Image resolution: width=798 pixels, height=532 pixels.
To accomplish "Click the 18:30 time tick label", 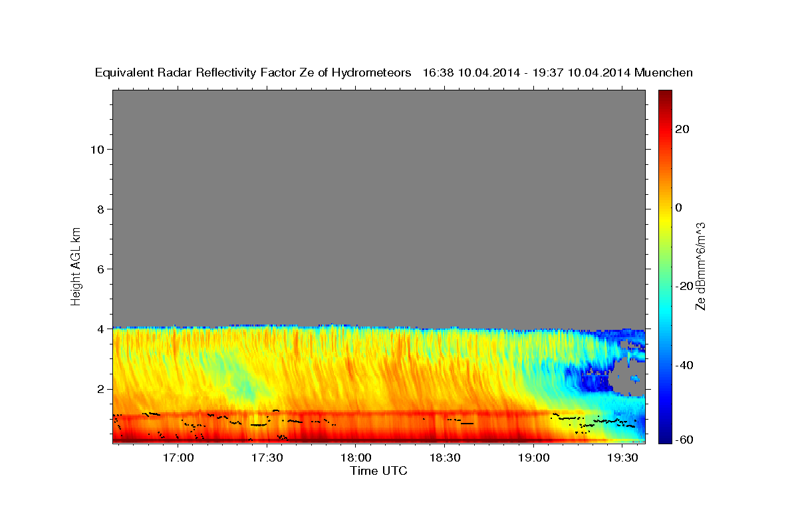I will click(445, 458).
